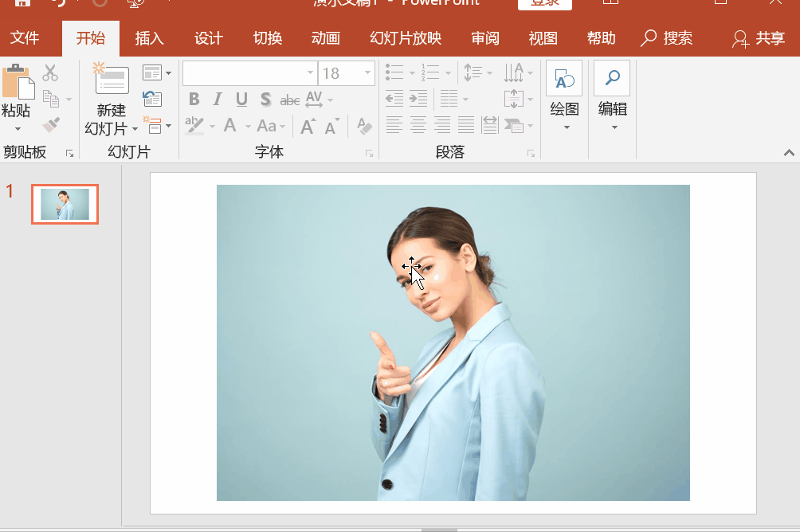Align text right
The width and height of the screenshot is (800, 532).
tap(442, 124)
